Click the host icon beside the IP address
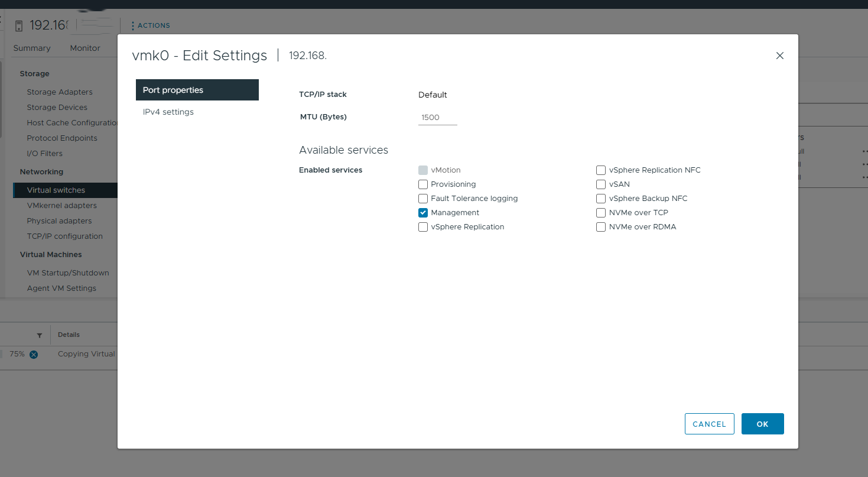868x477 pixels. click(19, 26)
